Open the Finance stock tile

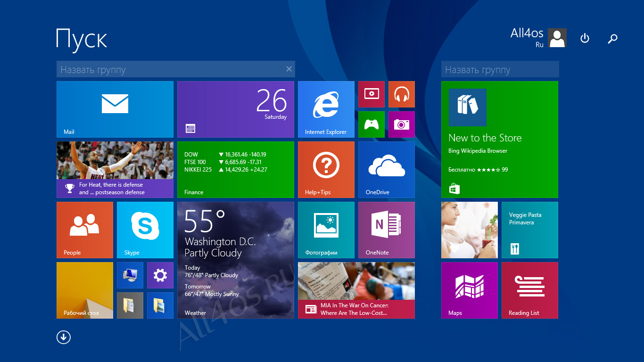pyautogui.click(x=236, y=170)
